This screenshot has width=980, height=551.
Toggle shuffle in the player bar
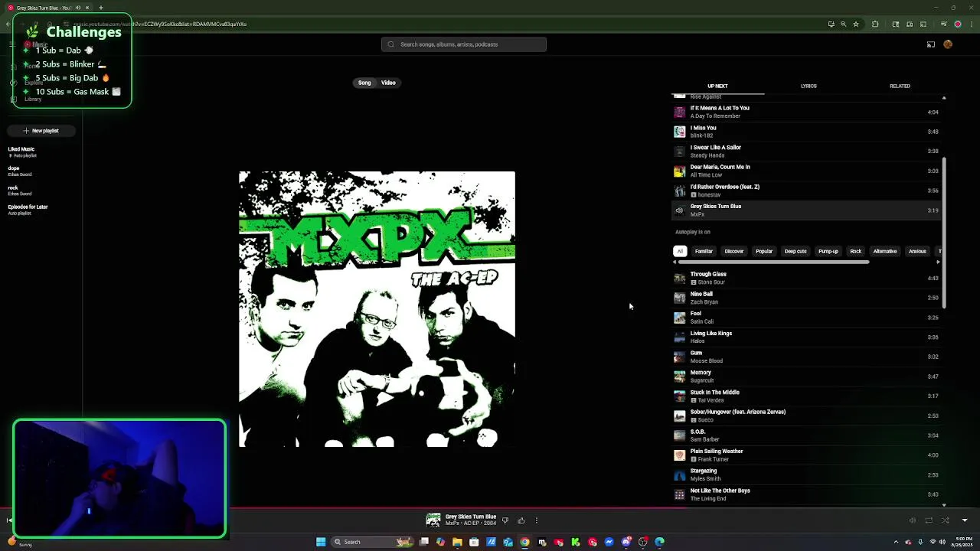click(x=946, y=520)
